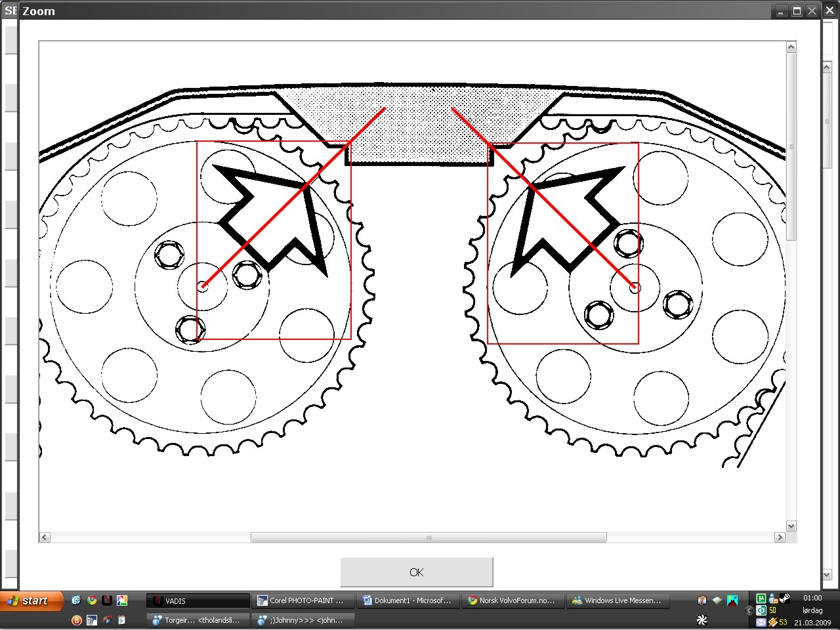The width and height of the screenshot is (840, 630).
Task: Click the horizontal scrollbar thumb
Action: tap(428, 537)
